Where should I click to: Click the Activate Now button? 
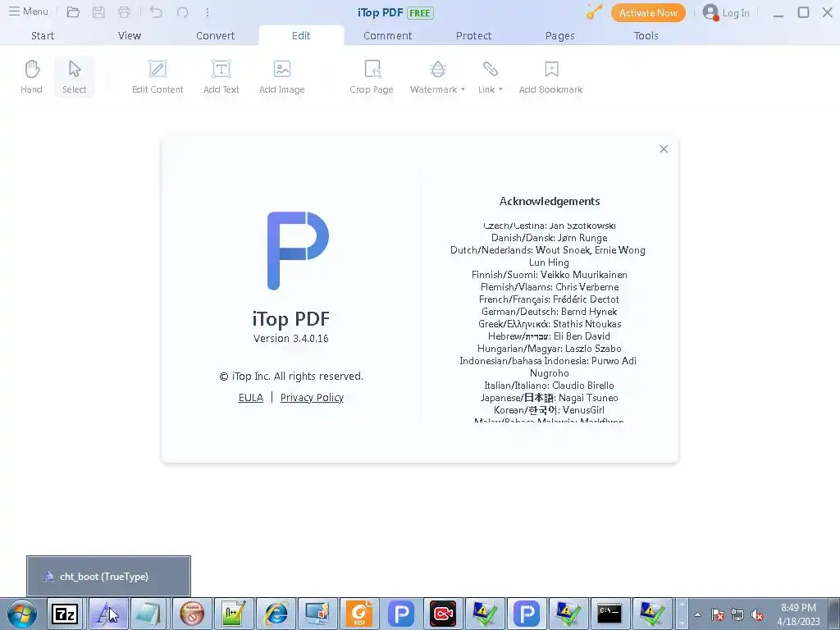coord(648,13)
